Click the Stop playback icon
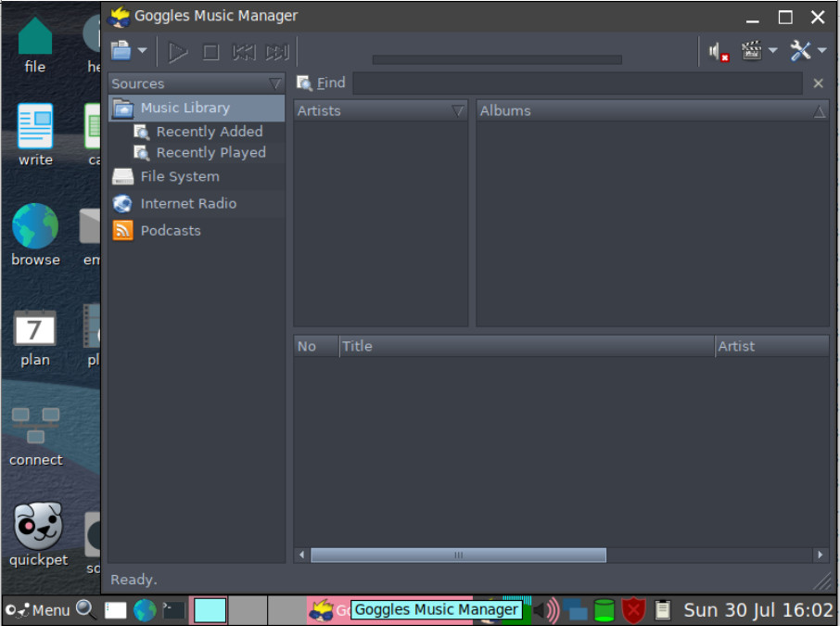 pyautogui.click(x=211, y=52)
